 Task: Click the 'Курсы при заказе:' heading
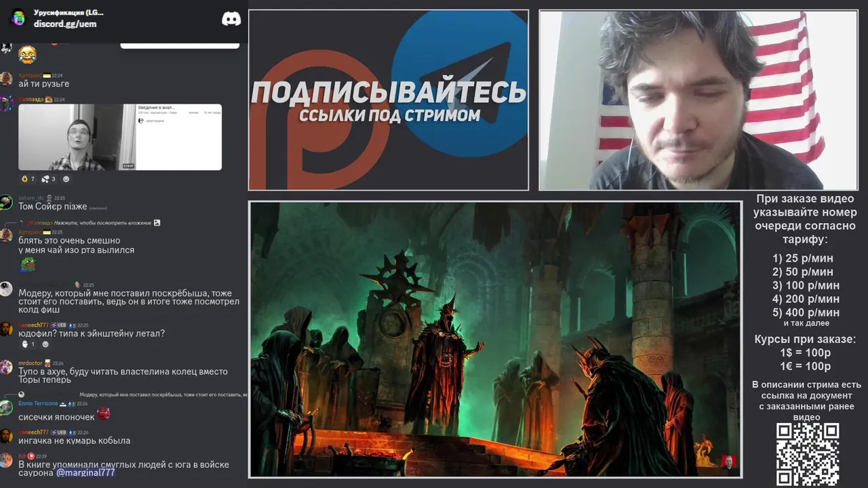tap(805, 340)
